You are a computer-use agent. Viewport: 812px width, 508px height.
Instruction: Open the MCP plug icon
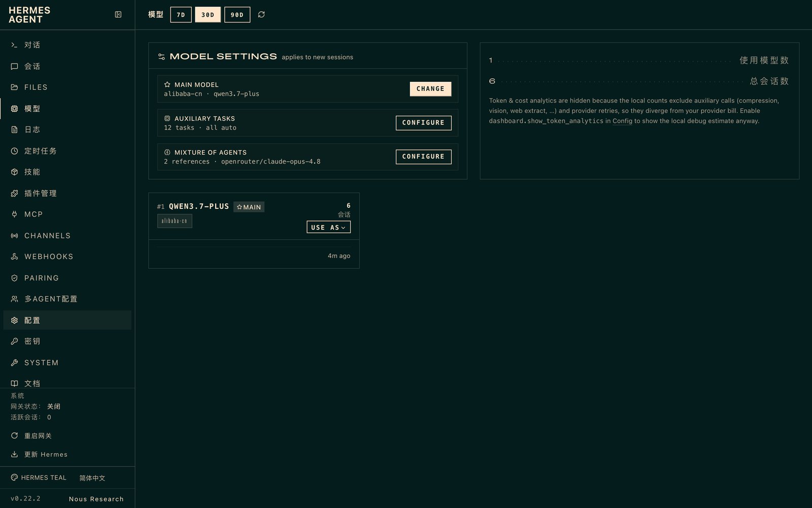click(14, 214)
